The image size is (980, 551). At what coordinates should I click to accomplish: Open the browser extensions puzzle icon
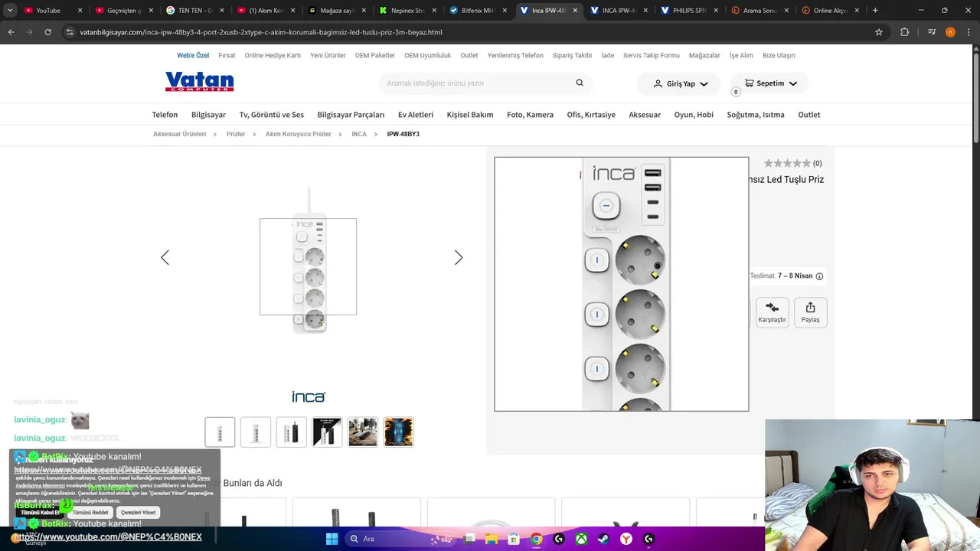pyautogui.click(x=905, y=32)
